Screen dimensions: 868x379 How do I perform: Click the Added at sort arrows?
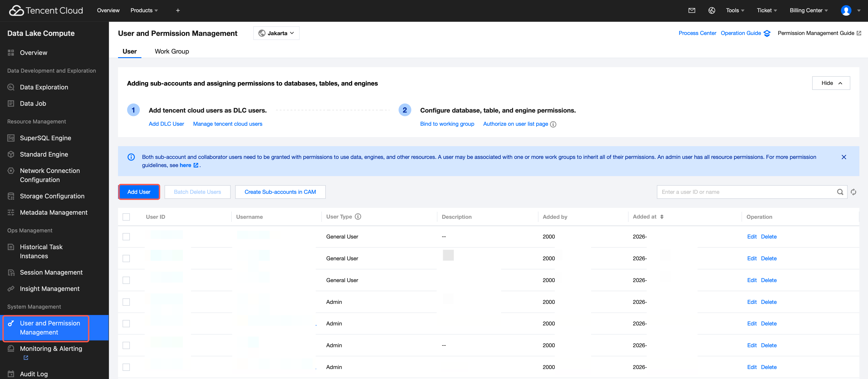click(662, 217)
